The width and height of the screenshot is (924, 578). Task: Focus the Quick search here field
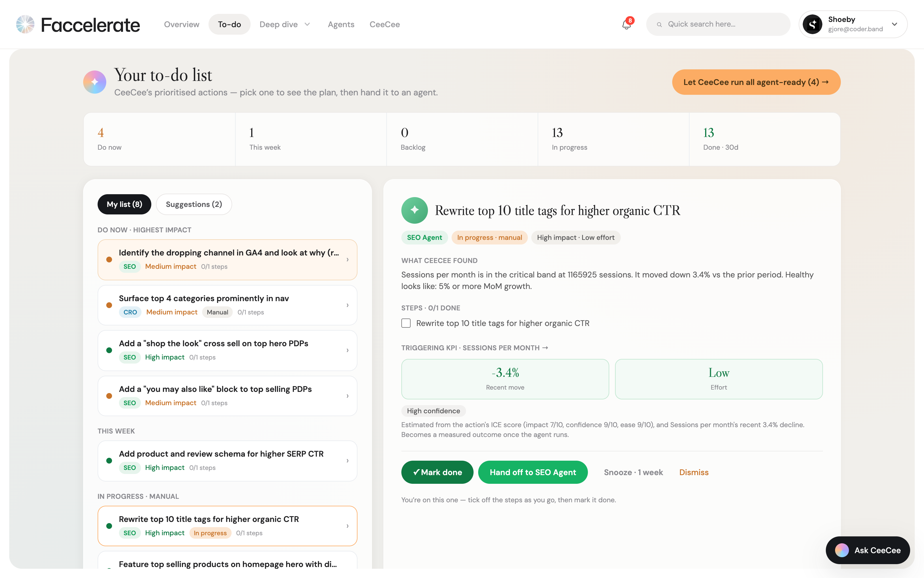coord(718,25)
